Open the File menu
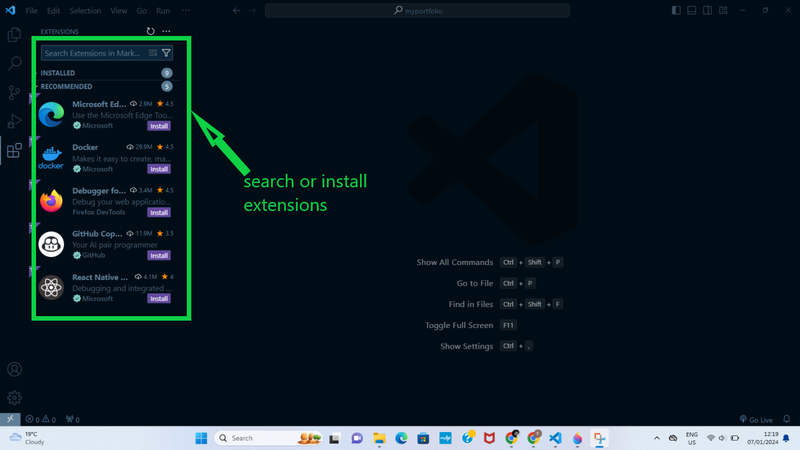The width and height of the screenshot is (800, 450). 32,10
